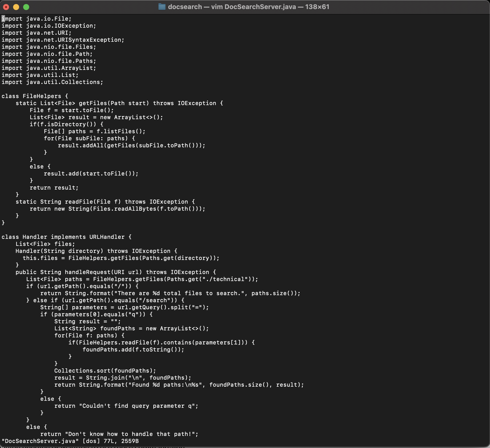Click the line 'import java.util.Collections;'
The width and height of the screenshot is (490, 448).
click(x=53, y=82)
